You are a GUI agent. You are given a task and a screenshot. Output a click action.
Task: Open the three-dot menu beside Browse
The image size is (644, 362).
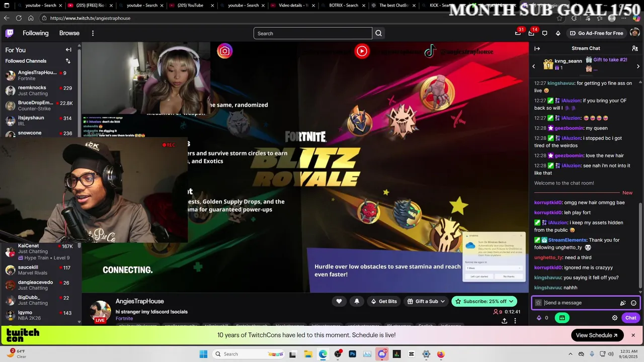tap(93, 33)
